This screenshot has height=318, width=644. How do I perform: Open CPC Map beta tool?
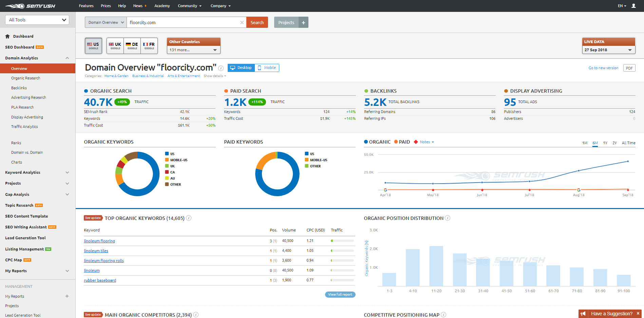[18, 260]
